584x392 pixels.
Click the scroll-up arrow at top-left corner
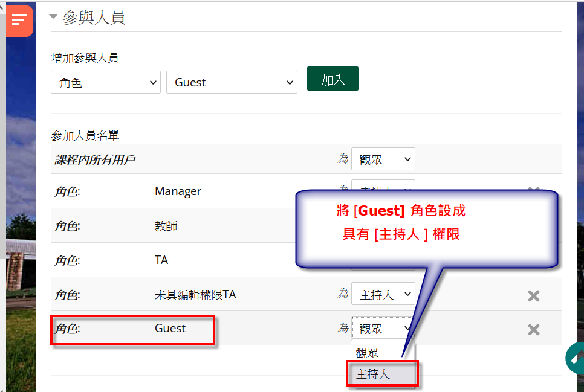point(2,6)
